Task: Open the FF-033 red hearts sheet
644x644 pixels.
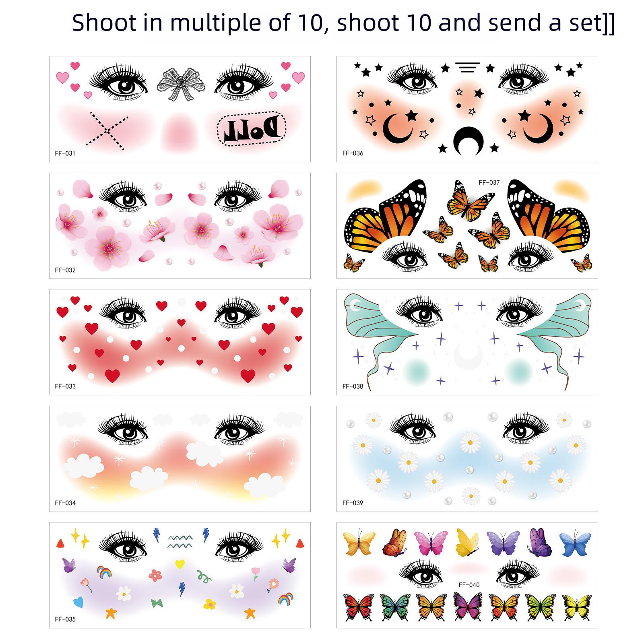Action: 180,342
